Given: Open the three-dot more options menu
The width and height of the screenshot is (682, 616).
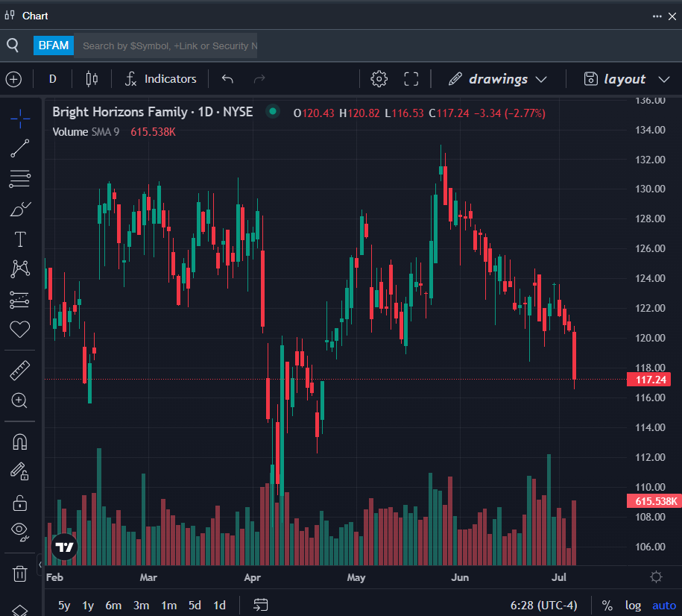Looking at the screenshot, I should click(x=657, y=16).
